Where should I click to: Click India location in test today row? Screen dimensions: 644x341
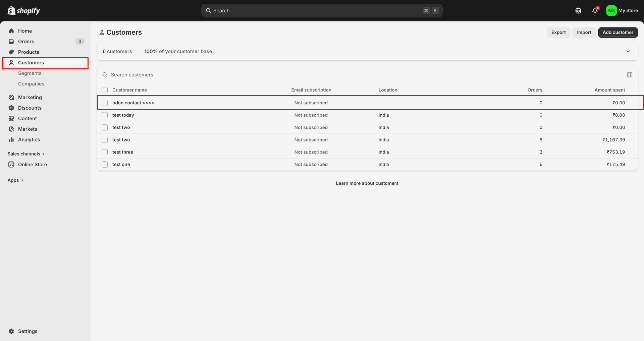coord(384,115)
